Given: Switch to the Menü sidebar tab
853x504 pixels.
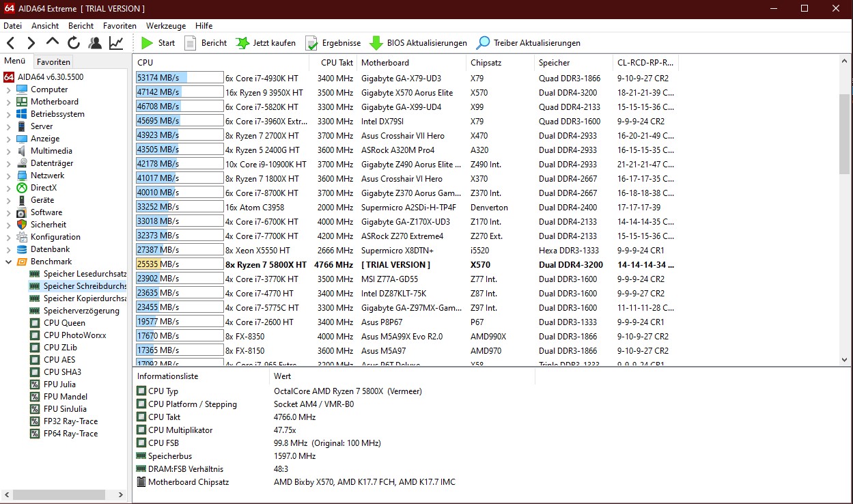Looking at the screenshot, I should (15, 61).
